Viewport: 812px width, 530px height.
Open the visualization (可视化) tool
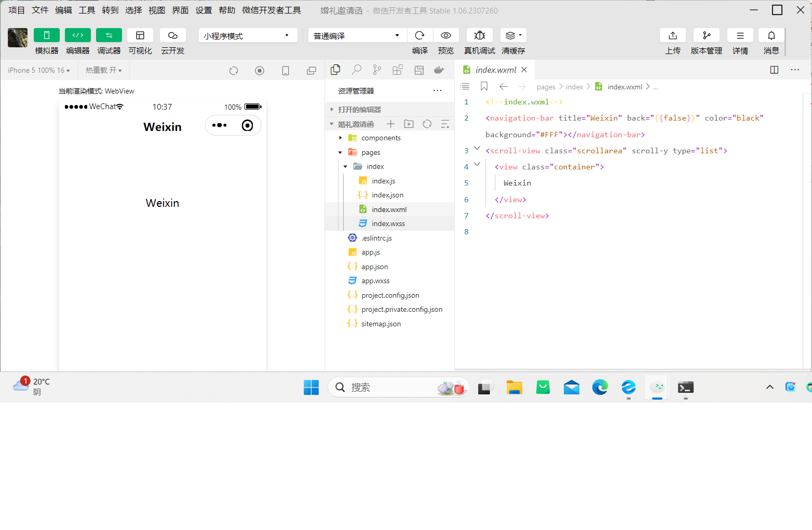click(x=140, y=35)
